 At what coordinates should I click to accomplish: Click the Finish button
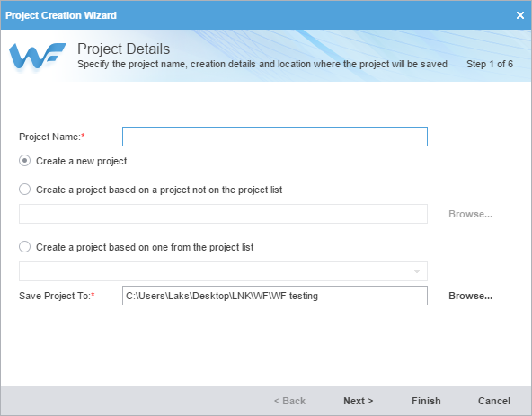pyautogui.click(x=426, y=401)
